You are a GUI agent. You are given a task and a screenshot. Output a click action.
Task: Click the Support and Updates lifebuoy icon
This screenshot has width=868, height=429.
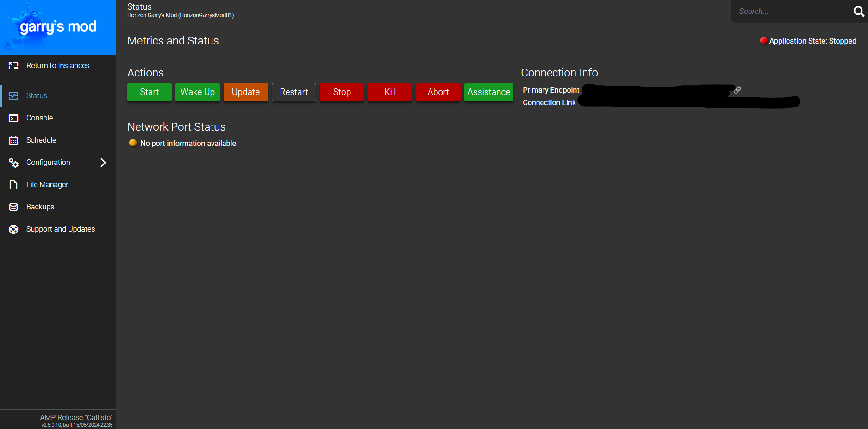click(x=13, y=229)
